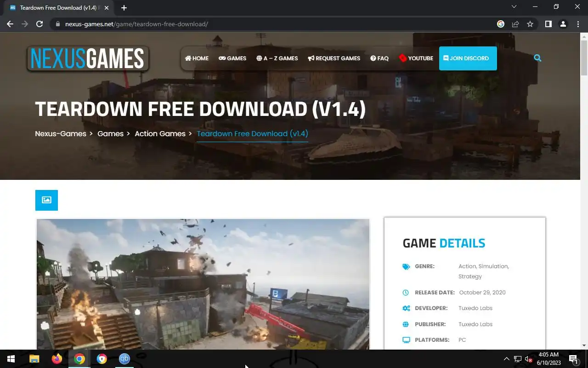
Task: Open the tab search chevron in the title bar
Action: (x=514, y=7)
